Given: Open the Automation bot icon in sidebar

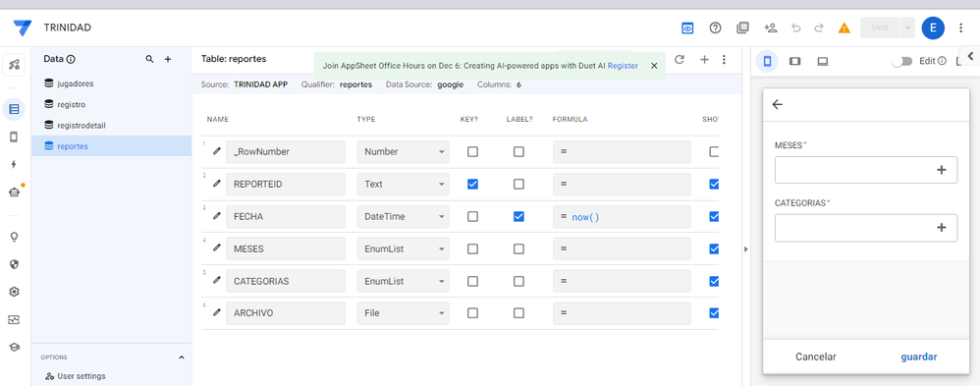Looking at the screenshot, I should coord(15,193).
